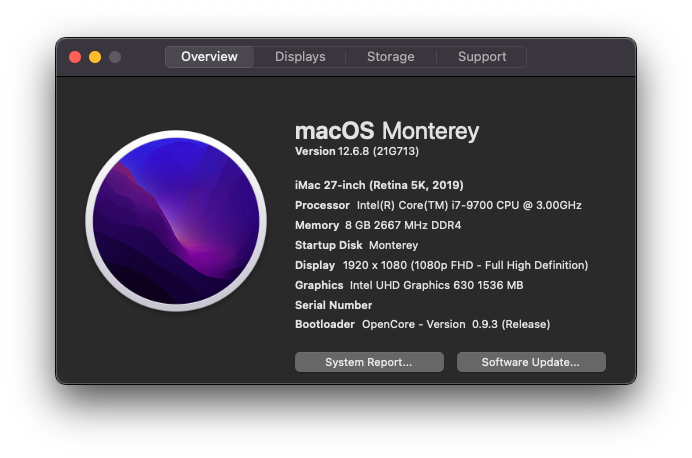Click the Version 12.6.8 build text
This screenshot has width=692, height=458.
[357, 151]
